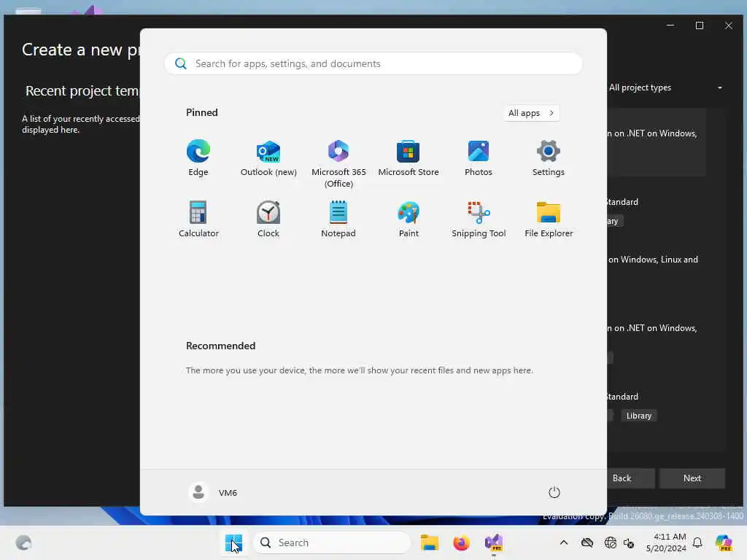Viewport: 747px width, 560px height.
Task: Open the Paint app
Action: (409, 219)
